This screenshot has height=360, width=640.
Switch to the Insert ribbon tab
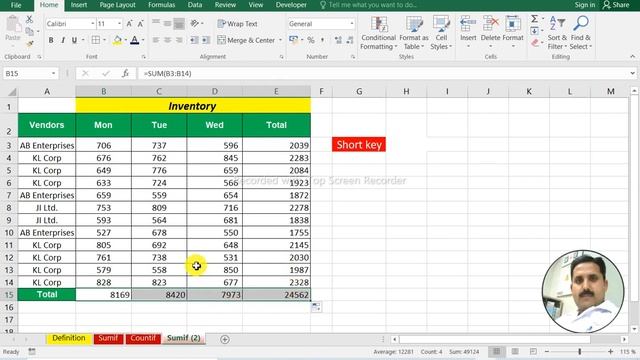79,5
